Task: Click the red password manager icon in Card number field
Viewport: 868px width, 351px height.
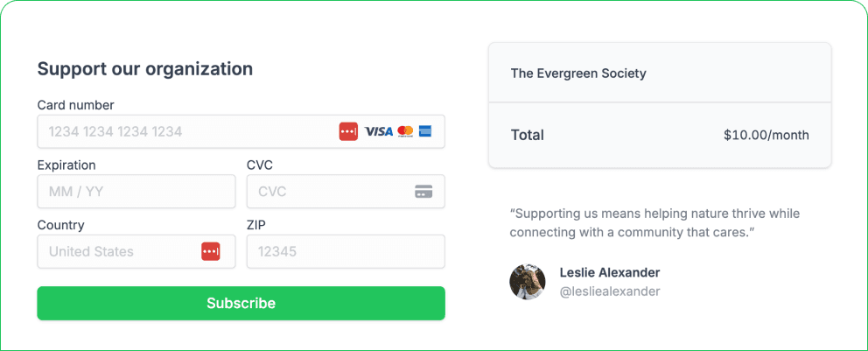Action: tap(348, 131)
